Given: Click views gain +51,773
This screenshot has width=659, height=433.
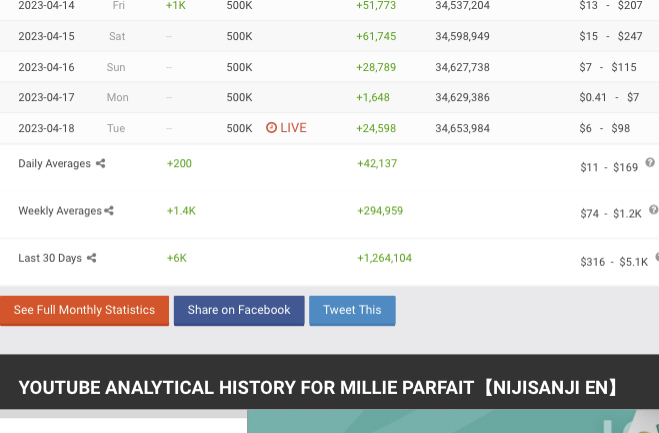Looking at the screenshot, I should click(x=376, y=5).
